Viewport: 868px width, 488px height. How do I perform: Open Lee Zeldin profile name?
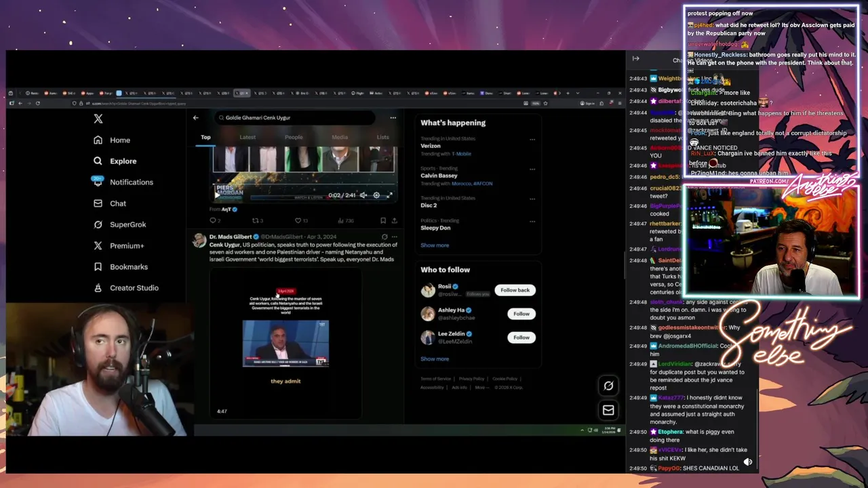(451, 334)
